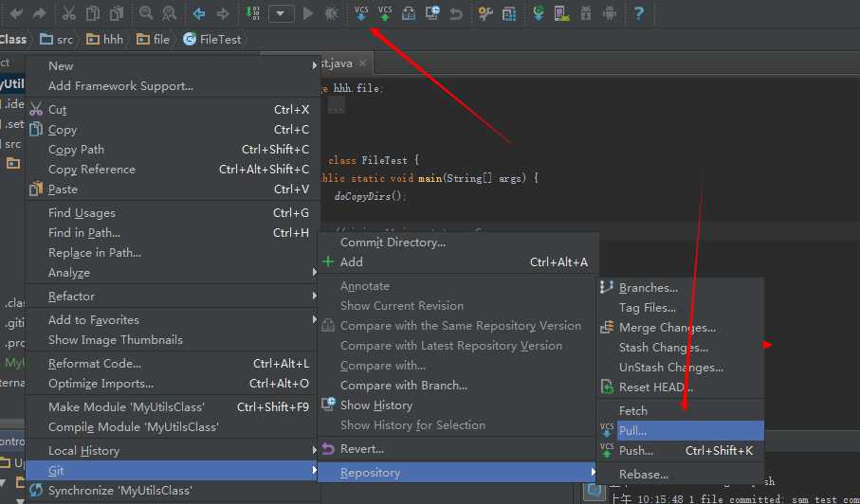Navigate Forward with the right arrow icon
860x504 pixels.
[x=223, y=13]
